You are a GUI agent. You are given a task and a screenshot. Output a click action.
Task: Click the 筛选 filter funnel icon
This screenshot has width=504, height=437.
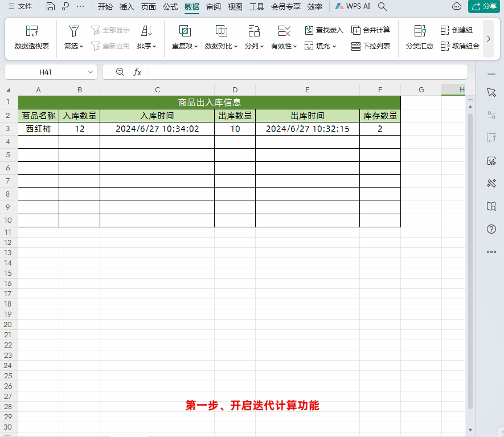point(74,31)
